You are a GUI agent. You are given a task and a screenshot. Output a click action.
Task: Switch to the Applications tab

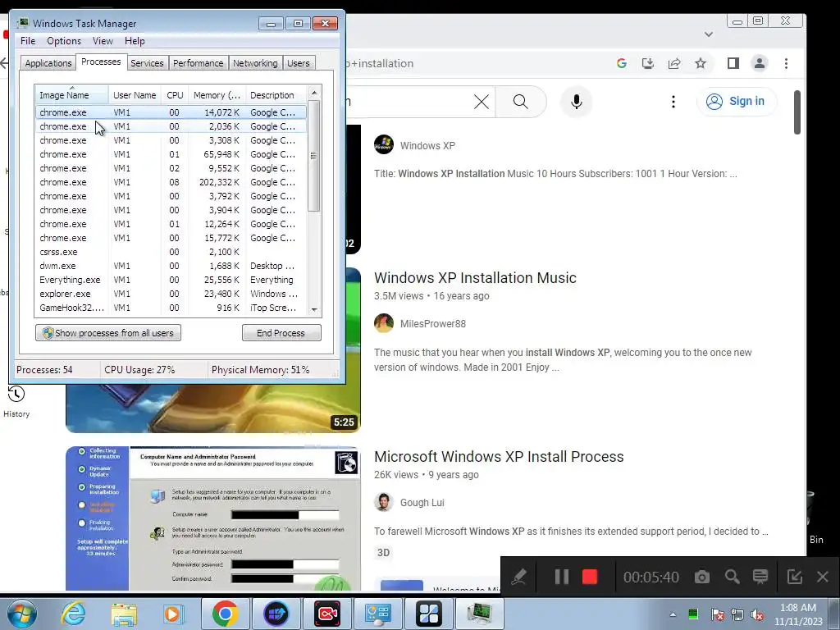tap(48, 63)
